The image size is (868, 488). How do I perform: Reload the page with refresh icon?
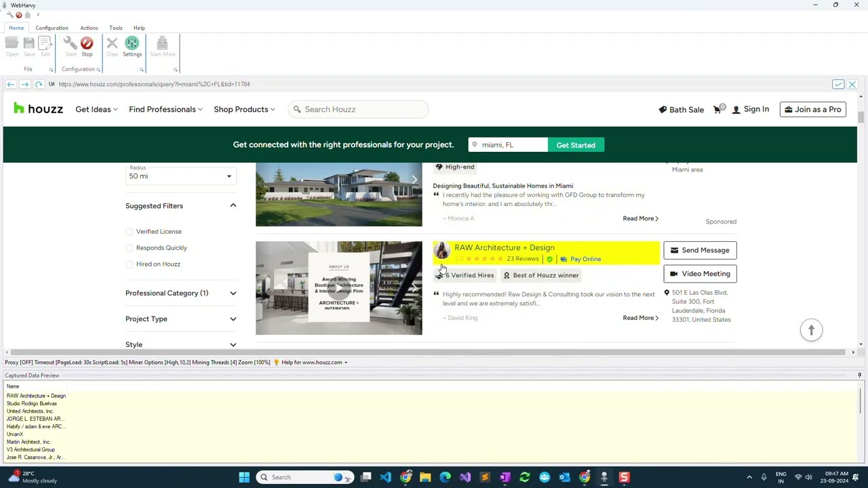39,84
